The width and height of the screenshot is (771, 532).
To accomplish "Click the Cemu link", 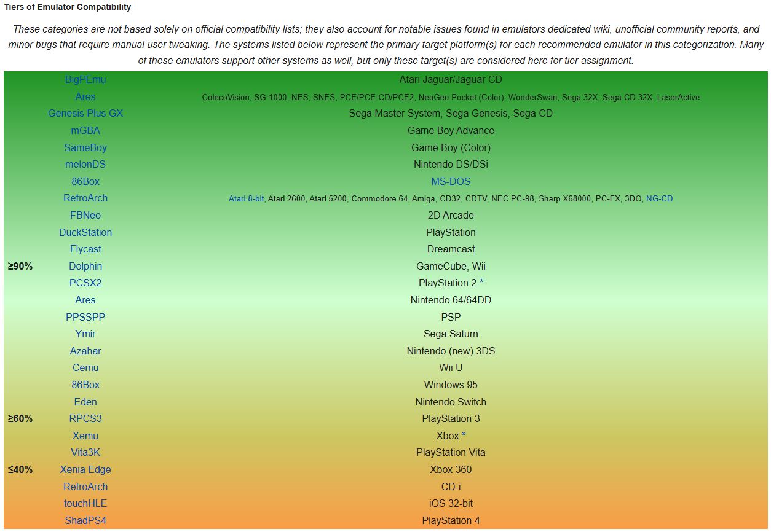I will pyautogui.click(x=85, y=367).
